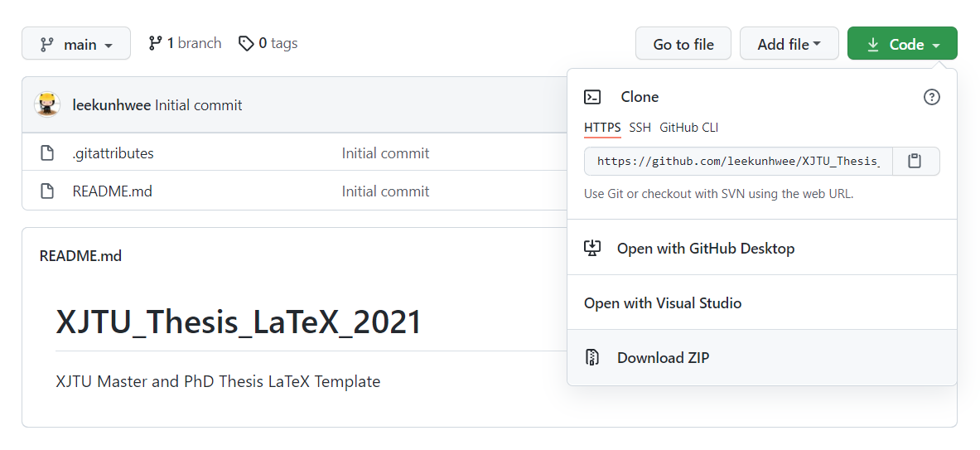Switch to the SSH clone tab
Viewport: 980px width, 450px height.
[640, 128]
